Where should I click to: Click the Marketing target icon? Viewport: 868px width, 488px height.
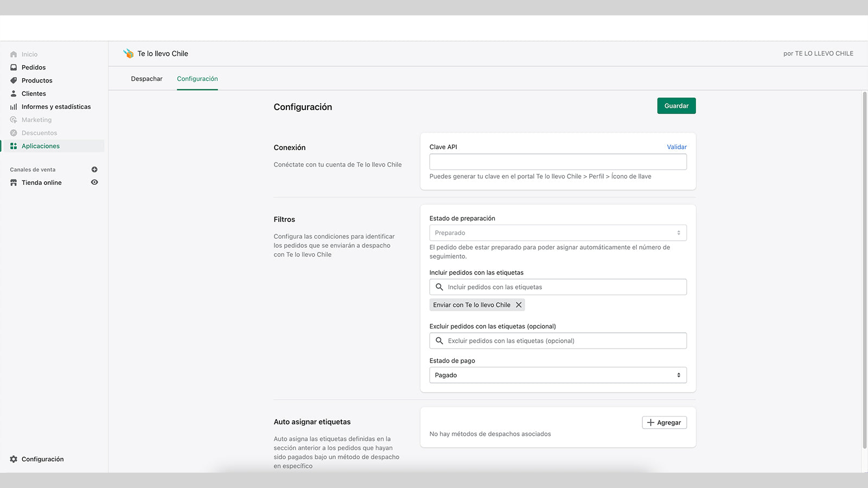[14, 120]
